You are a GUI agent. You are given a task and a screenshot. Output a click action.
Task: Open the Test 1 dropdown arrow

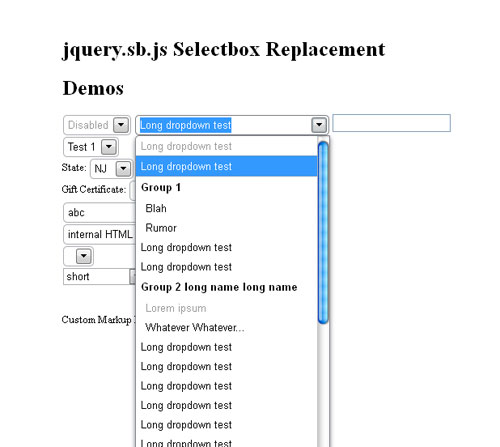[x=109, y=147]
